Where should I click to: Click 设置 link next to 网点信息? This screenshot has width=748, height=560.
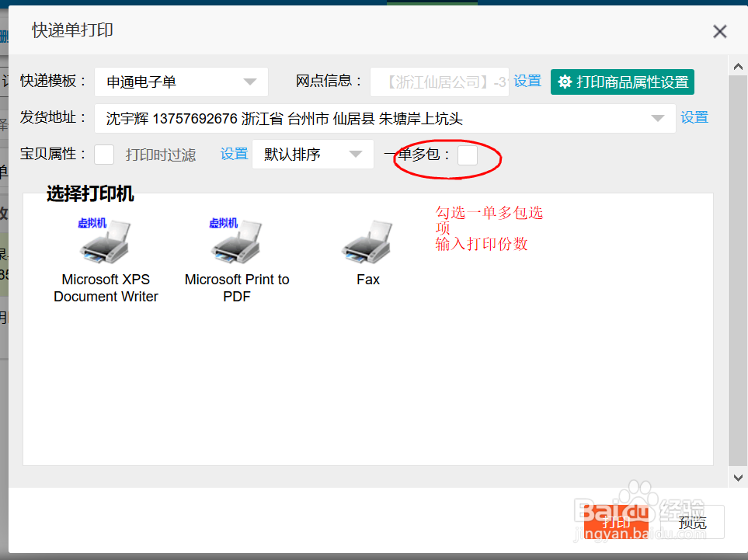coord(527,81)
